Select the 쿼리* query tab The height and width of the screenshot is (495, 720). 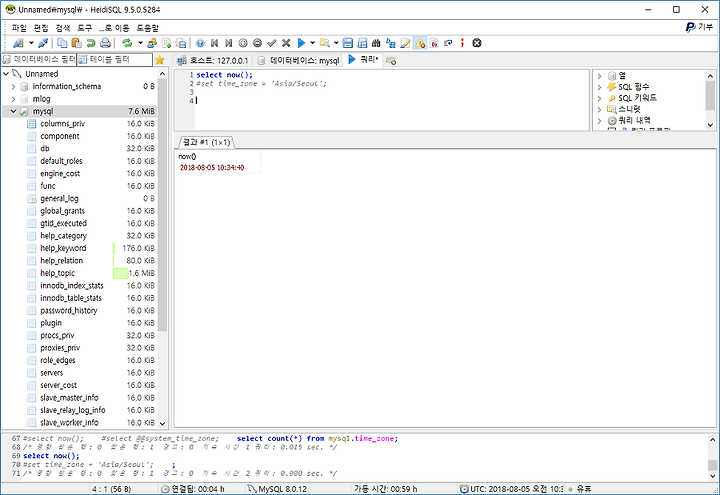363,60
